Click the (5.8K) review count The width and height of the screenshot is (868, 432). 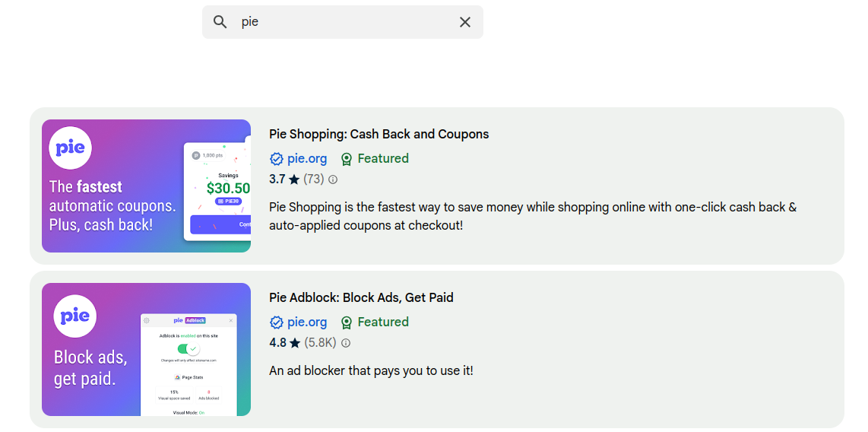point(320,343)
